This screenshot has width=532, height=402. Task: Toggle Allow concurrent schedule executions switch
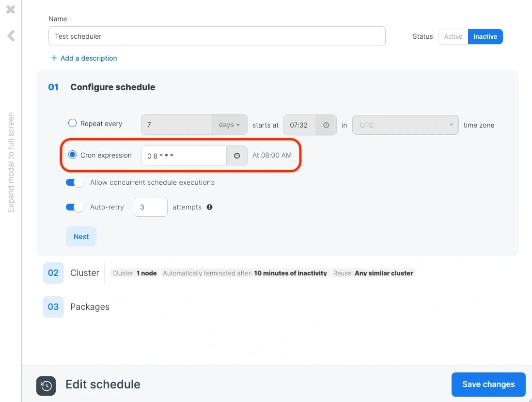(74, 183)
